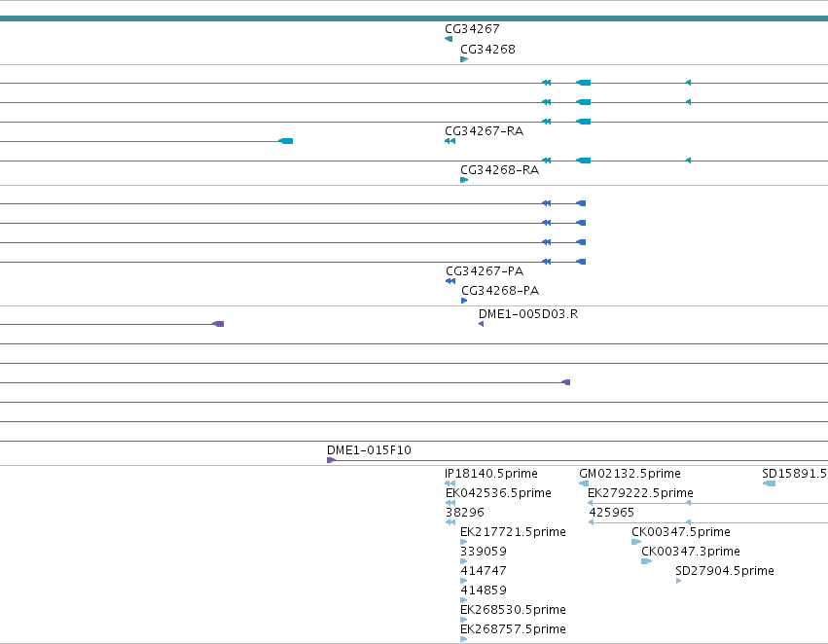Select the 339059 label
Viewport: 828px width, 644px height.
(x=484, y=552)
